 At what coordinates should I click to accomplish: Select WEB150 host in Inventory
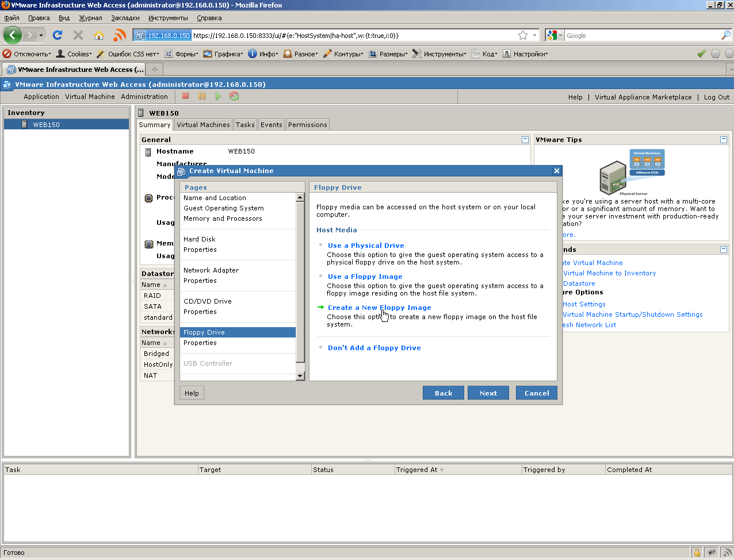[66, 124]
